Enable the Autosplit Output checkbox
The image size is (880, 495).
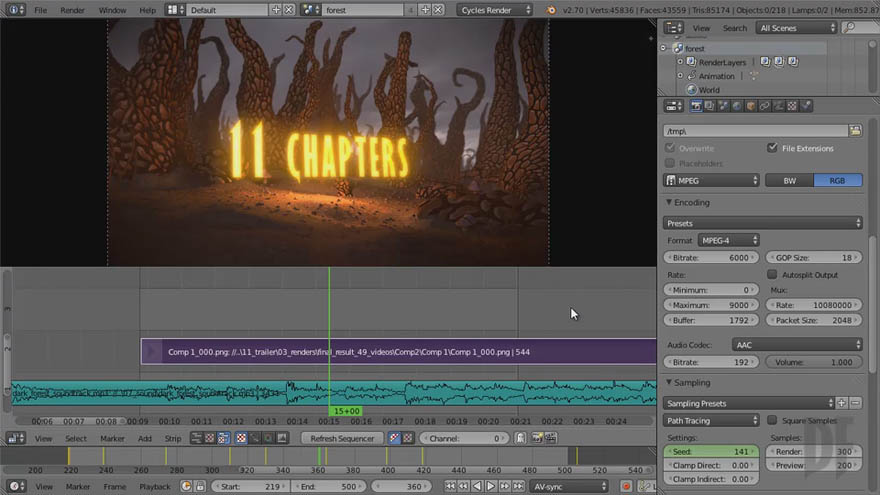pyautogui.click(x=772, y=274)
